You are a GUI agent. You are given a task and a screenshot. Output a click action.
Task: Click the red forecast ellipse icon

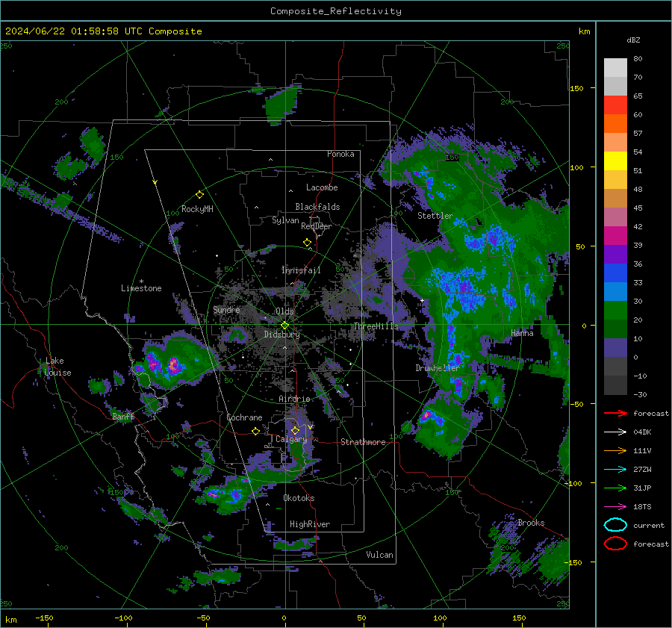pyautogui.click(x=615, y=544)
